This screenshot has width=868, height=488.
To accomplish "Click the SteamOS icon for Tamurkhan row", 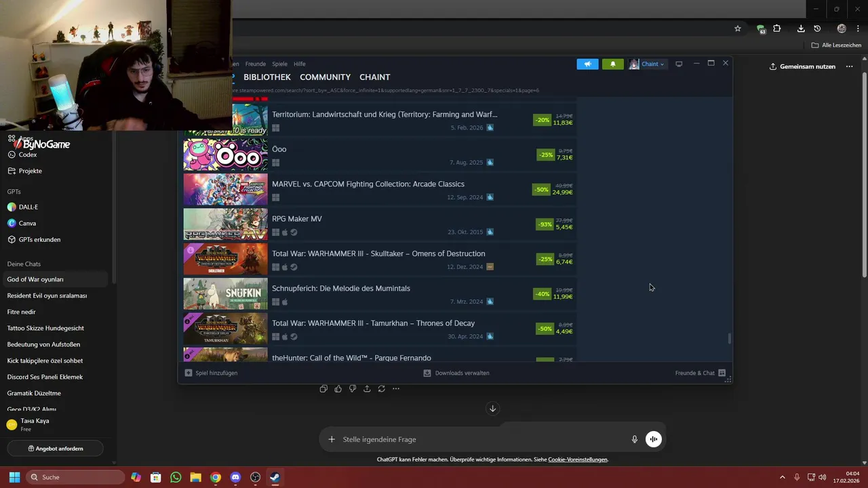I will tap(294, 336).
